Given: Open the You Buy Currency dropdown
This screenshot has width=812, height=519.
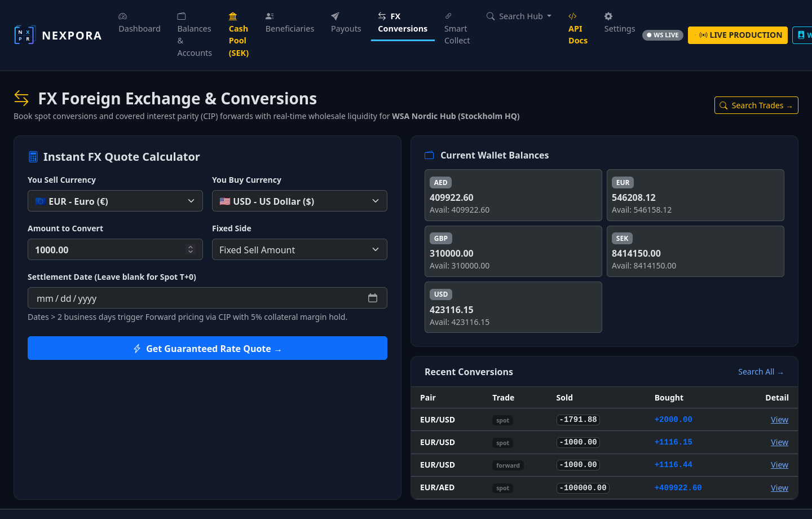Looking at the screenshot, I should pos(299,201).
